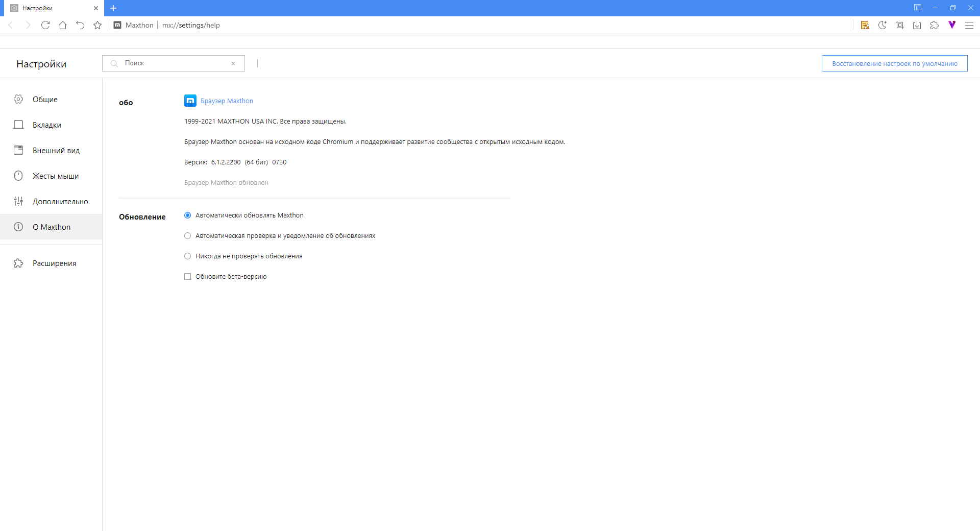Select Никогда не проверять обновления radio
Image resolution: width=980 pixels, height=531 pixels.
(x=187, y=256)
